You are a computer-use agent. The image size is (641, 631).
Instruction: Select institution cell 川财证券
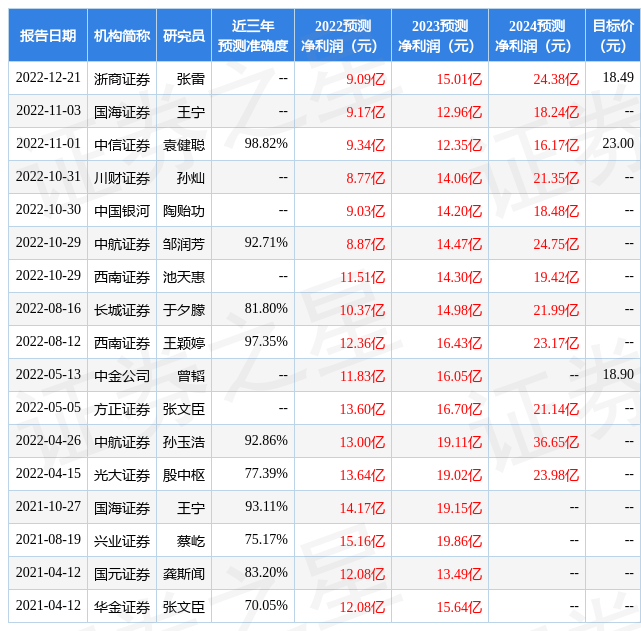pyautogui.click(x=122, y=178)
